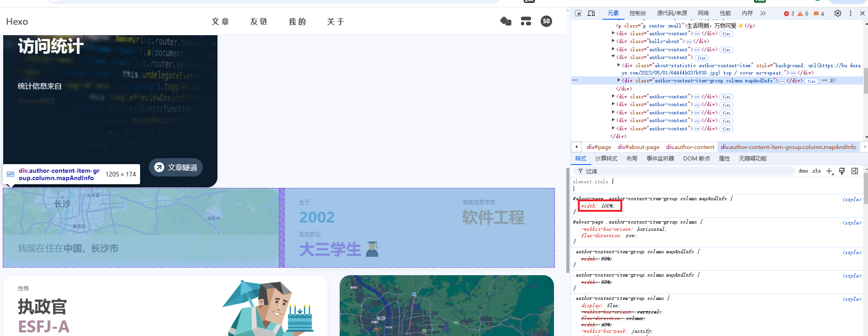The width and height of the screenshot is (868, 336).
Task: Edit the width 100% value
Action: pos(608,206)
